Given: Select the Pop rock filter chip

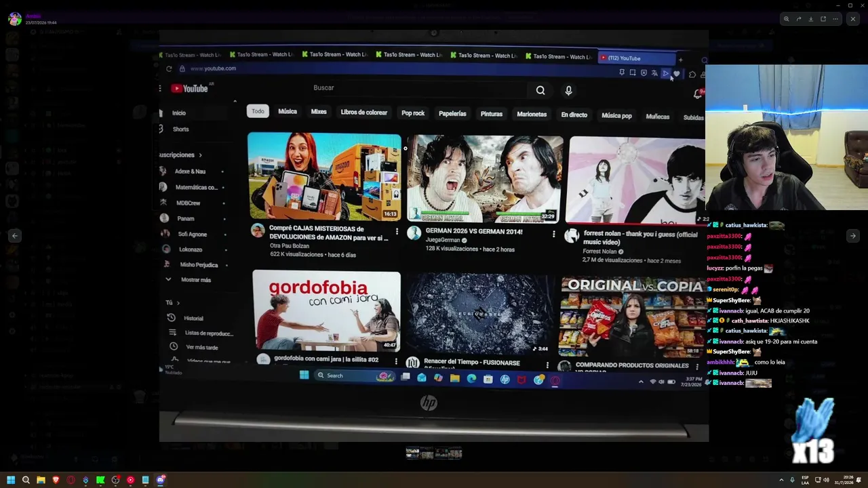Looking at the screenshot, I should (413, 113).
